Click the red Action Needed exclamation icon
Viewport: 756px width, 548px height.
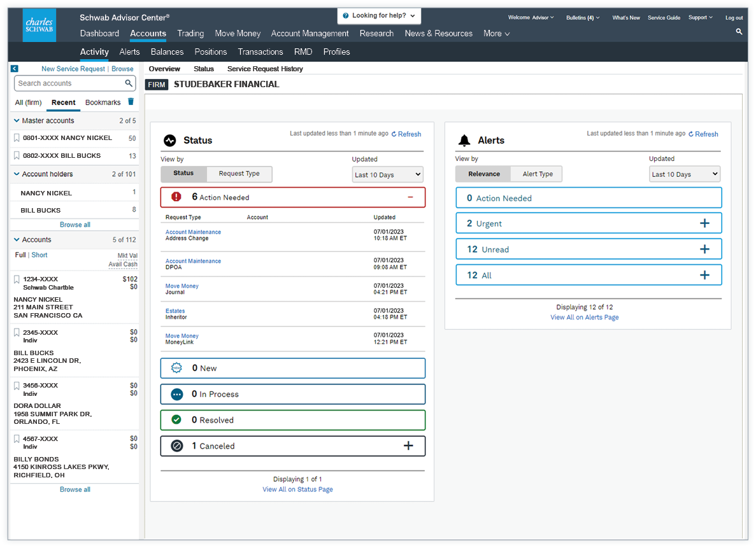176,197
